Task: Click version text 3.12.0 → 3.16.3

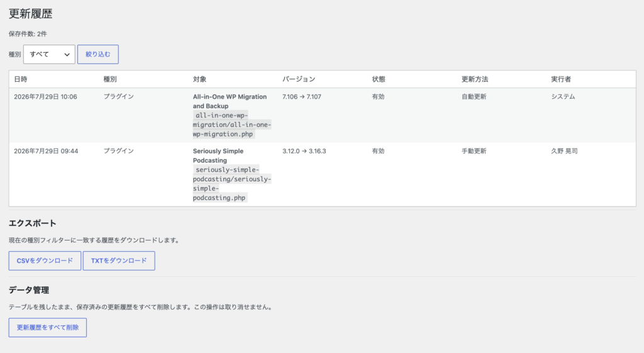Action: tap(304, 151)
